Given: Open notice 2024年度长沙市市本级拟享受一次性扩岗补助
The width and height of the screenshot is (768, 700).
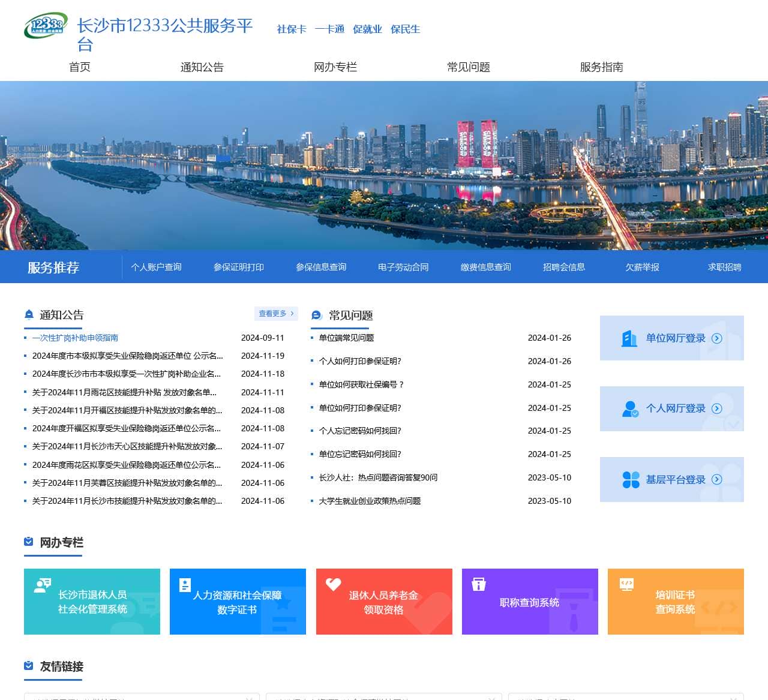Looking at the screenshot, I should tap(127, 374).
